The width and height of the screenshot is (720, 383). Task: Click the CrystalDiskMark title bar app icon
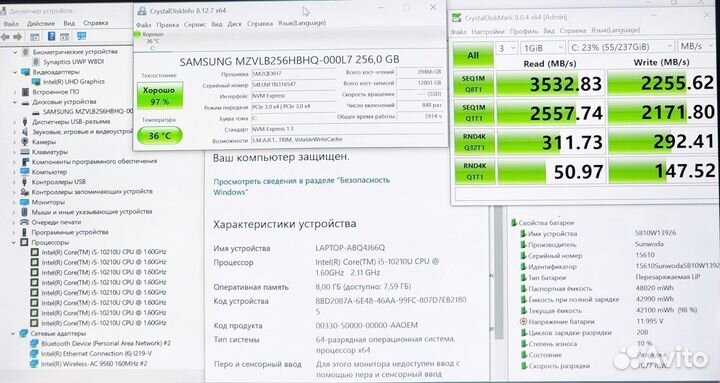pyautogui.click(x=456, y=18)
